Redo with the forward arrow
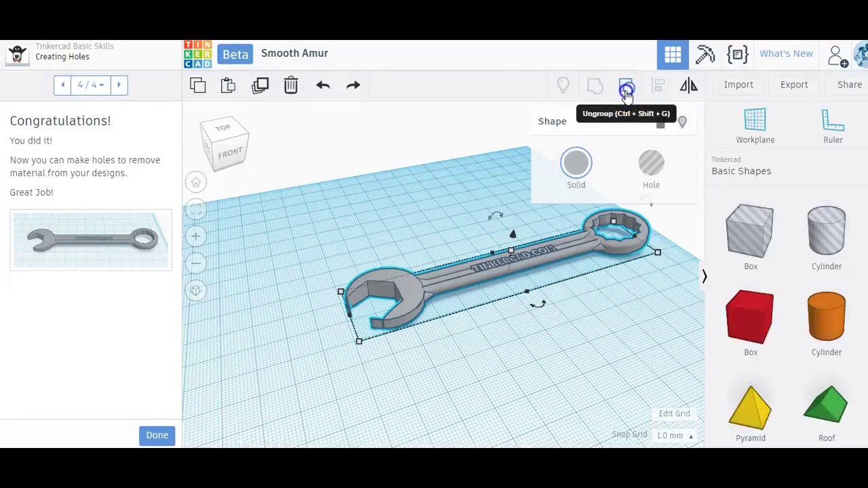The height and width of the screenshot is (488, 868). tap(353, 85)
